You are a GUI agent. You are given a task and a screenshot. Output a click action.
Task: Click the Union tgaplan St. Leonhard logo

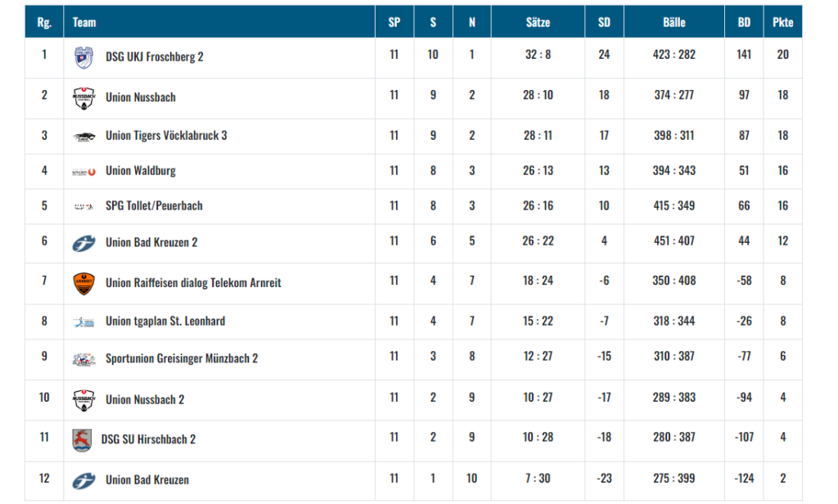(x=83, y=322)
